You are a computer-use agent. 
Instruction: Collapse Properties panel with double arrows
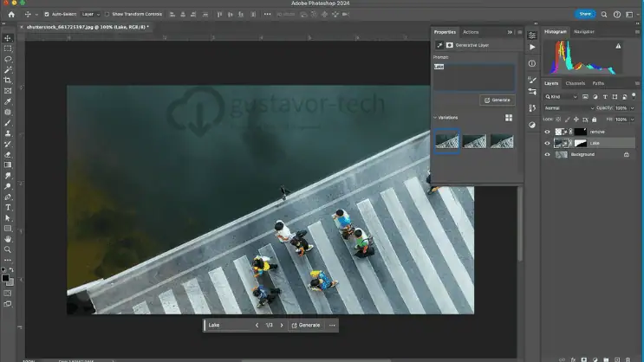pos(510,32)
